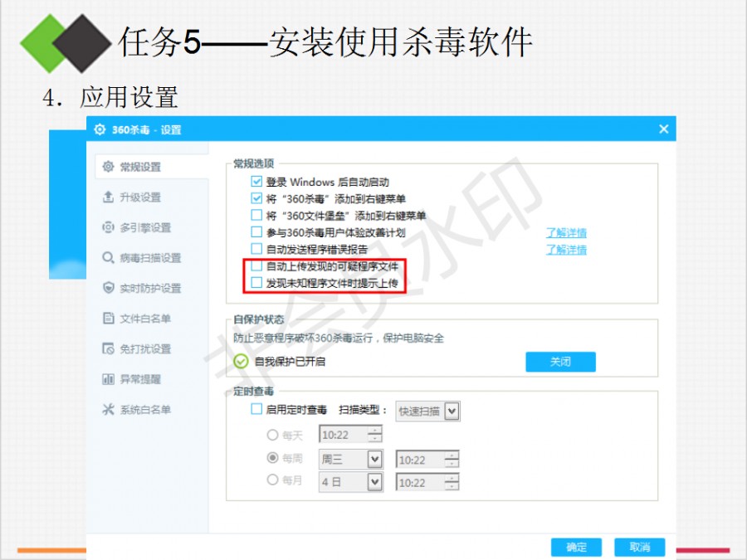747x560 pixels.
Task: Click the 病毒扫描设置 magnifier icon
Action: point(108,258)
